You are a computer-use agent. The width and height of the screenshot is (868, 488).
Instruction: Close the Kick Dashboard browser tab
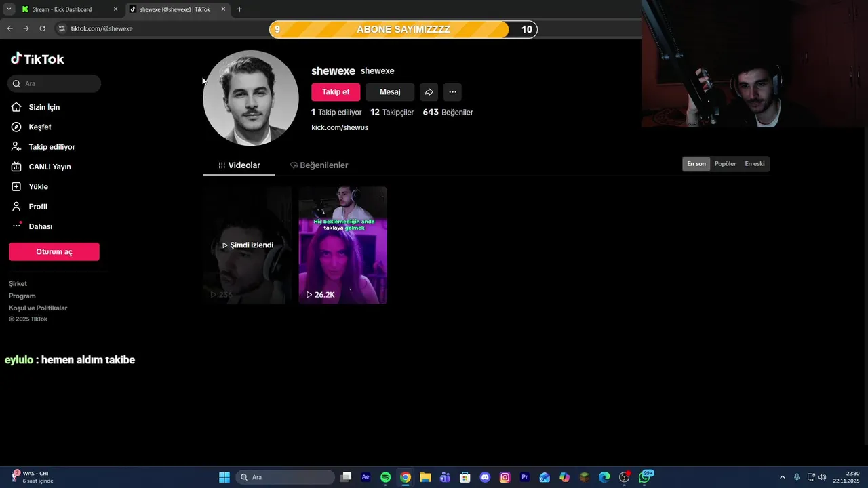tap(115, 9)
